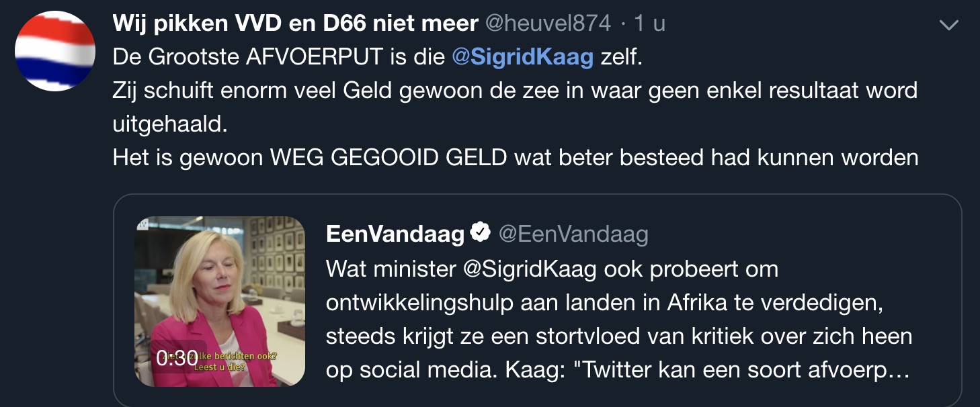Open profile name 'Wij pikken VVD en D66 niet meer'
980x407 pixels.
[x=295, y=24]
